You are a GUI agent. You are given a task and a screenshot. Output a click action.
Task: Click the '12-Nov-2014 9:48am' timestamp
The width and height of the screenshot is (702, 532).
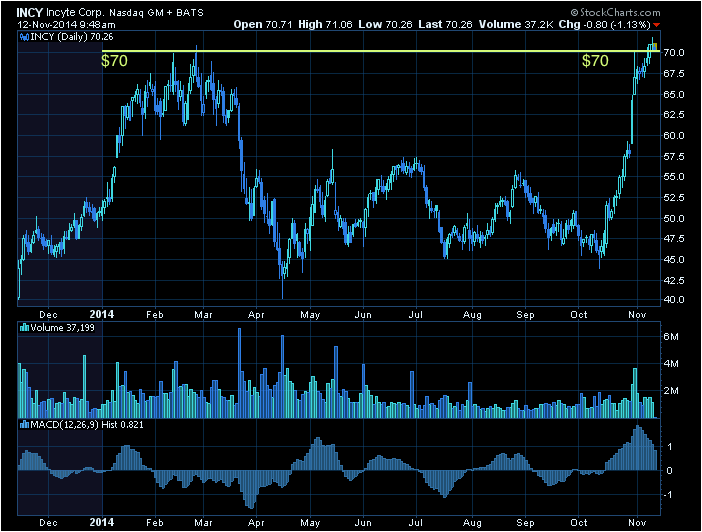point(66,25)
